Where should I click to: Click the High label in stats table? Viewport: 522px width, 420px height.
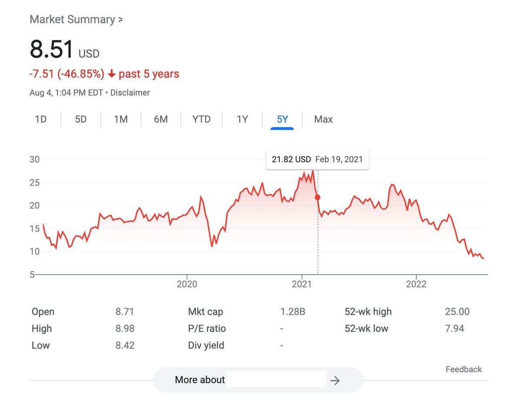[42, 329]
